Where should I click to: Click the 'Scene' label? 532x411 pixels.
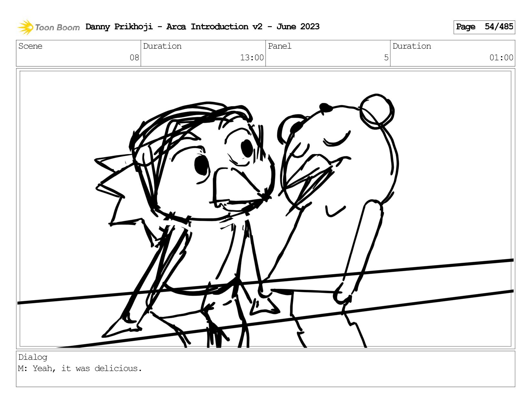[30, 46]
